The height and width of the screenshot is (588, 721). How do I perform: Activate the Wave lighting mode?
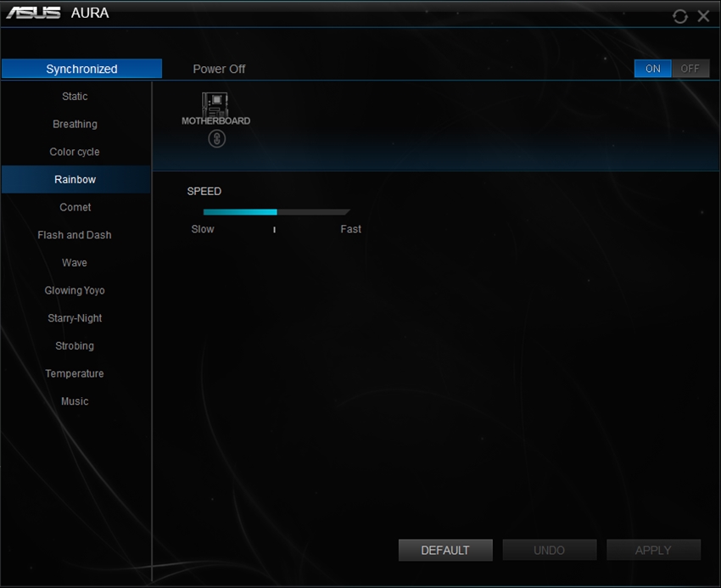(x=75, y=263)
